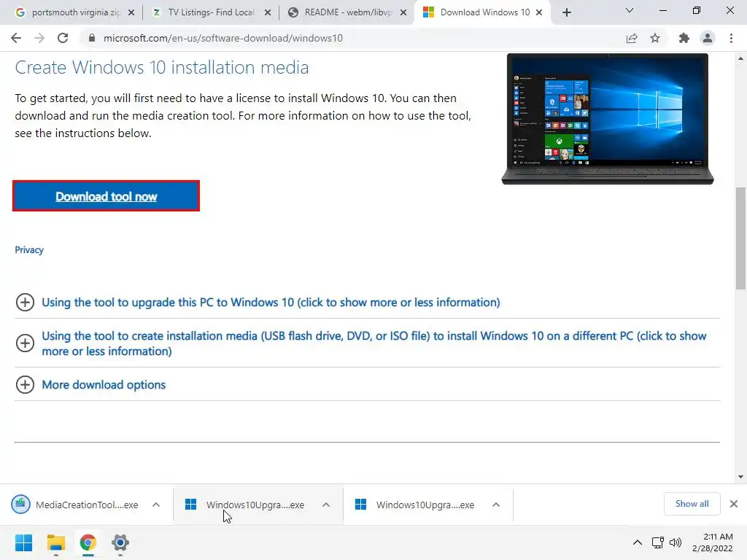The height and width of the screenshot is (560, 747).
Task: Click the scrollbar up arrow
Action: click(740, 58)
